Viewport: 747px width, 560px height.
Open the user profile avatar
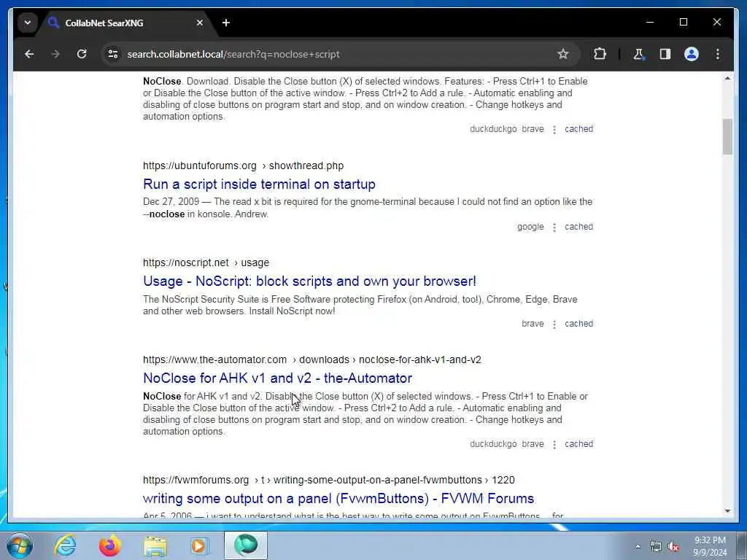(692, 54)
